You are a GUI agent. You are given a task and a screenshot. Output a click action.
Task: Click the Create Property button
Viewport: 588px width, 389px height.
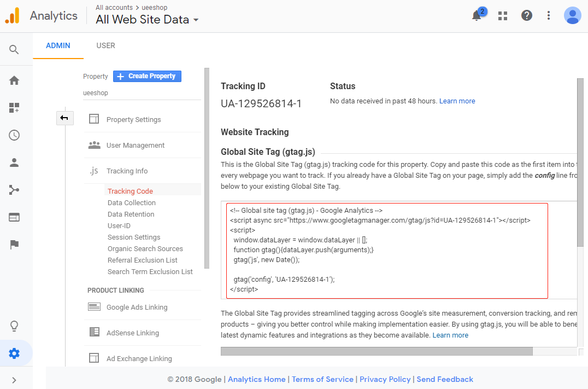click(147, 76)
